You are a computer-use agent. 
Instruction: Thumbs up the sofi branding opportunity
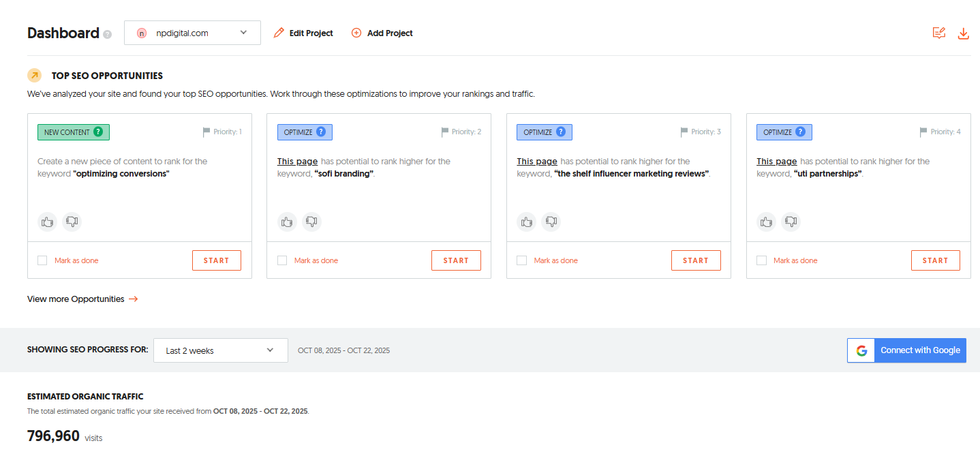[288, 222]
